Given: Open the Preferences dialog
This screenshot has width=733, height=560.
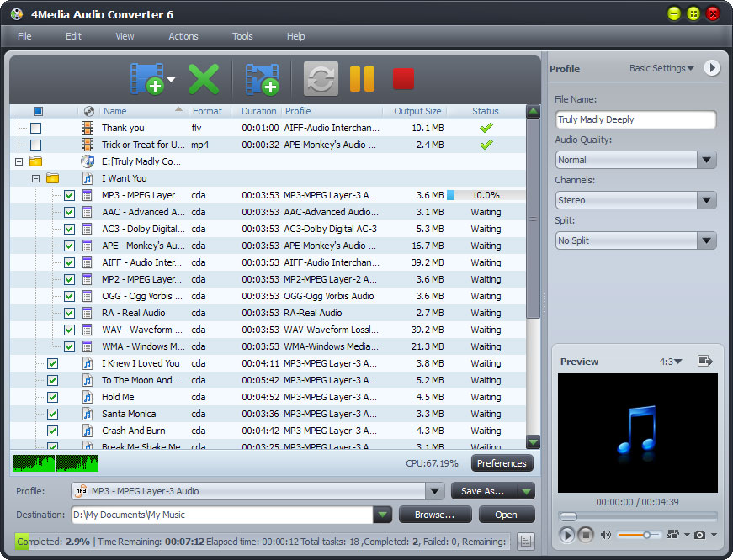Looking at the screenshot, I should (x=502, y=462).
